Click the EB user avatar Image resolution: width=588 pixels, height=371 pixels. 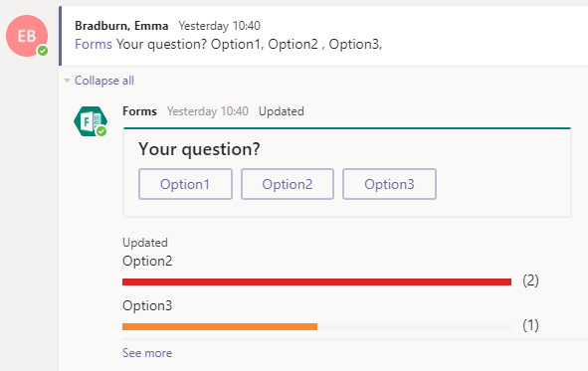click(x=27, y=36)
